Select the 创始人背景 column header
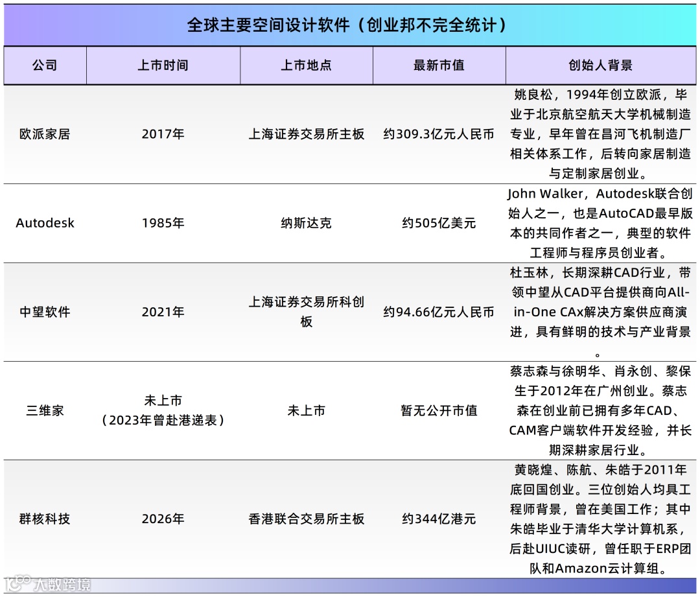The height and width of the screenshot is (597, 700). click(x=600, y=65)
